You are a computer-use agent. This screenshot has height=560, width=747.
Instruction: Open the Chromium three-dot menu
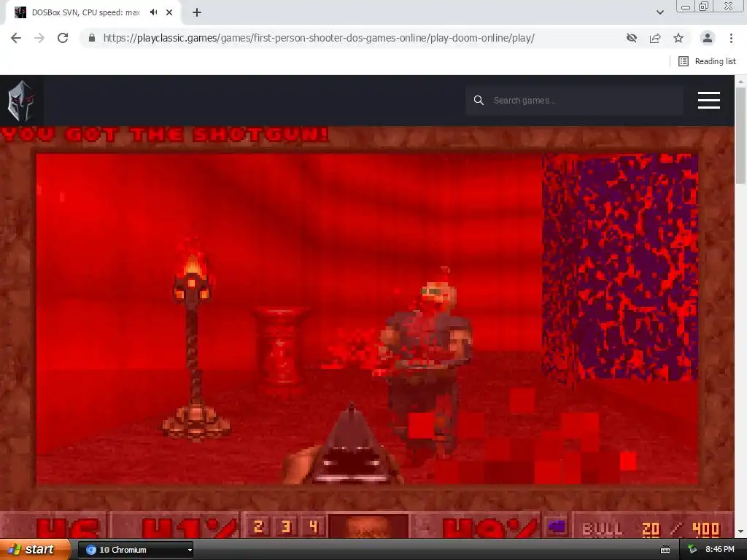731,38
